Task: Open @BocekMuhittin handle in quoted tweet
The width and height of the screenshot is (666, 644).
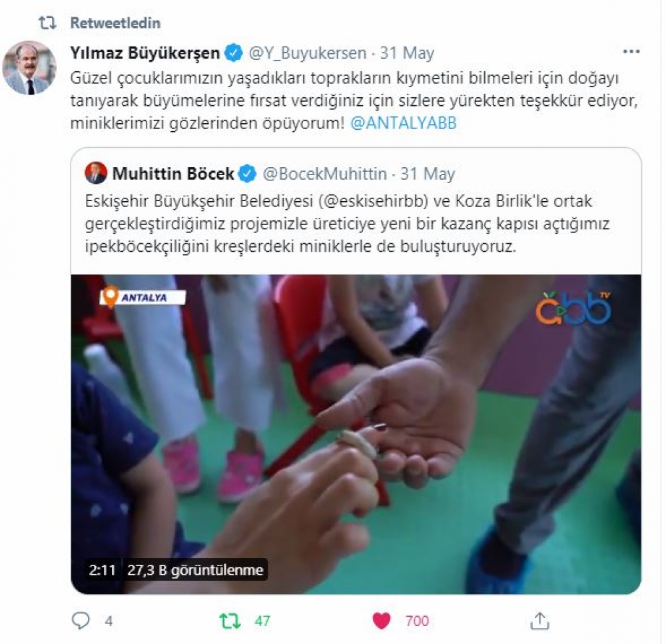Action: click(x=325, y=174)
